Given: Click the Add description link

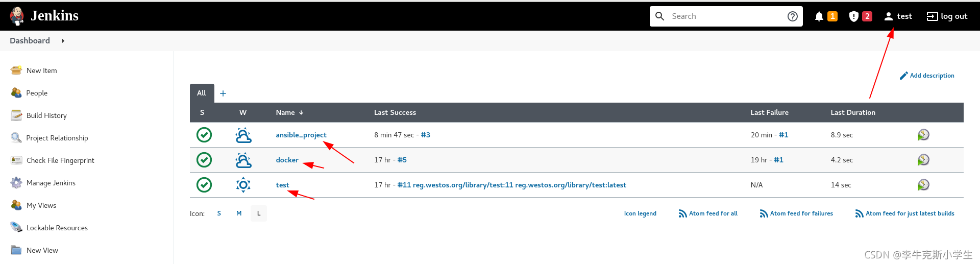Looking at the screenshot, I should tap(932, 76).
